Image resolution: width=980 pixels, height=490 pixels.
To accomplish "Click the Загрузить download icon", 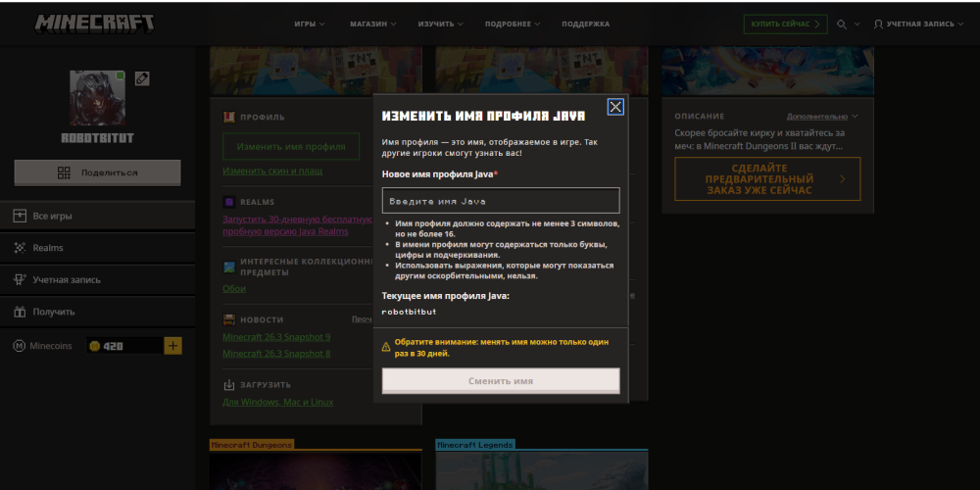I will point(229,385).
